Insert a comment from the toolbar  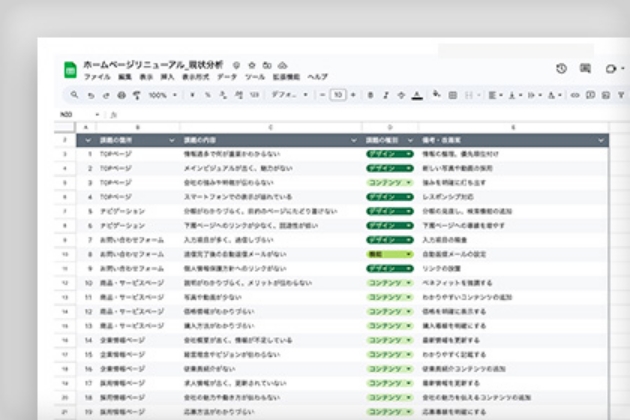tap(590, 95)
